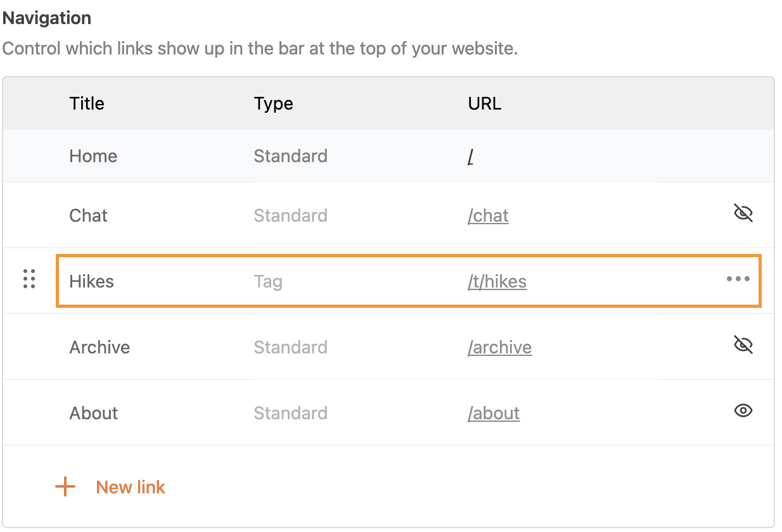Select the Hikes title field
The height and width of the screenshot is (532, 782).
point(91,281)
